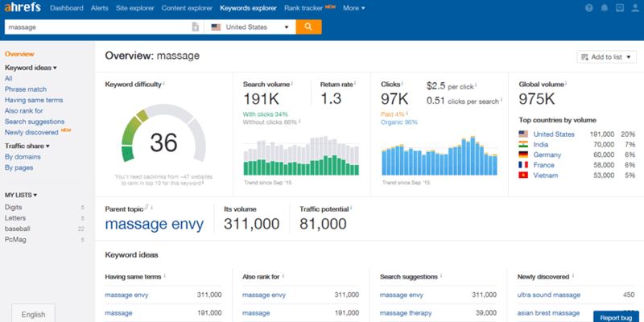
Task: Switch to the Site explorer tab
Action: [x=136, y=8]
